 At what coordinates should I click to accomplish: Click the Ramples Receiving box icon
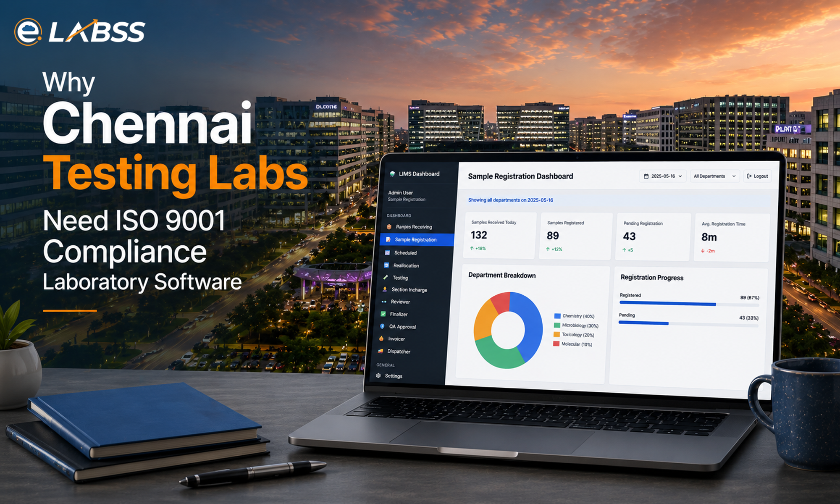(x=389, y=226)
